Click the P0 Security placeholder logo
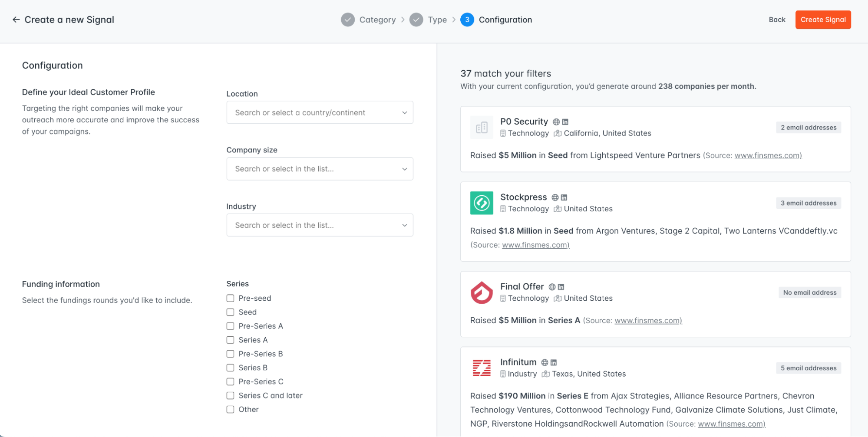 point(482,128)
